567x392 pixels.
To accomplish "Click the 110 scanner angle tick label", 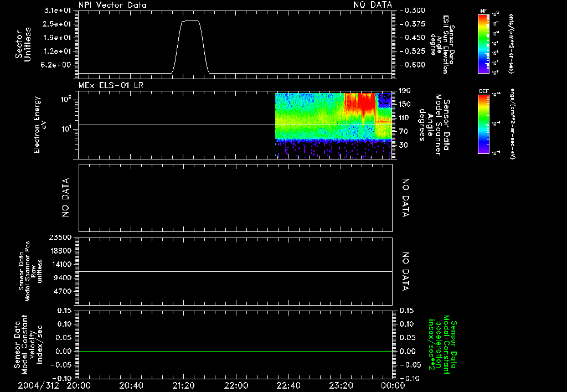I will click(x=405, y=118).
